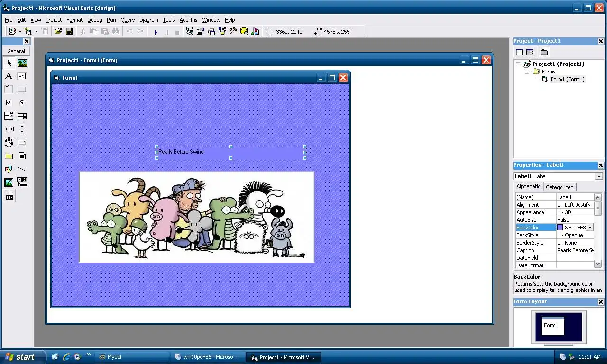The image size is (607, 364).
Task: Open the Properties Window toolbar icon
Action: (x=201, y=32)
